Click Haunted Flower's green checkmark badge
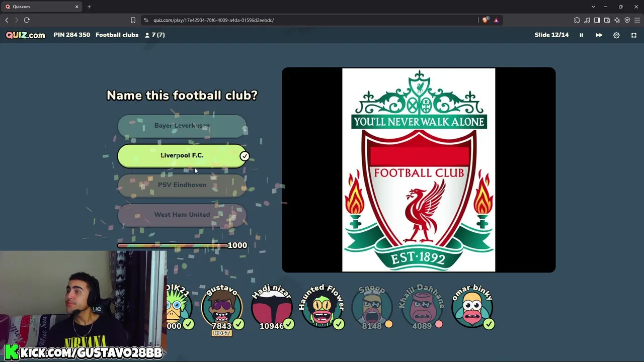The width and height of the screenshot is (644, 362). point(339,324)
